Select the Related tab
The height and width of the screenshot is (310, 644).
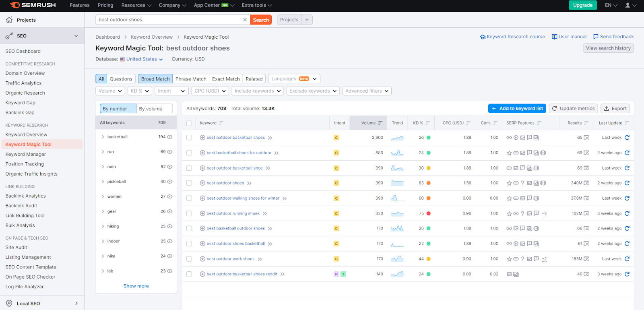click(254, 79)
